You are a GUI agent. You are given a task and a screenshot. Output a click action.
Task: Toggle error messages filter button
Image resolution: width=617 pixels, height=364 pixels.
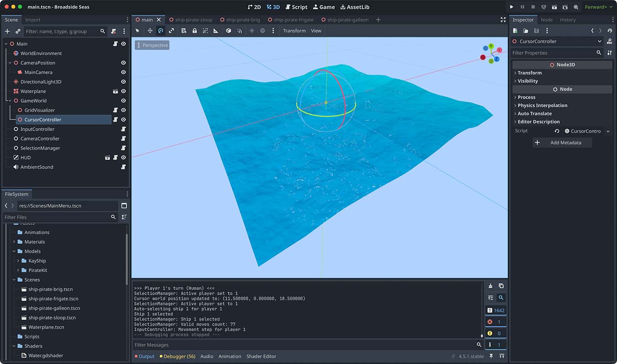tap(495, 322)
